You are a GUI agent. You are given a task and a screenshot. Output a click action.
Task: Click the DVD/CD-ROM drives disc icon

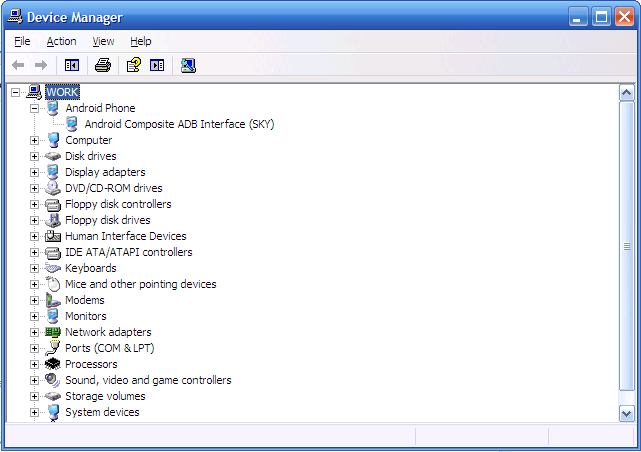tap(53, 188)
